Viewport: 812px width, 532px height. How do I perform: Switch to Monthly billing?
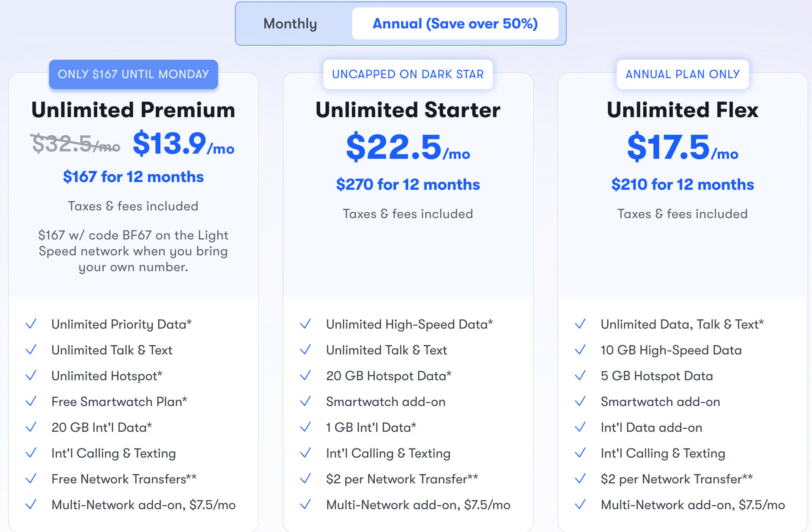[x=290, y=24]
